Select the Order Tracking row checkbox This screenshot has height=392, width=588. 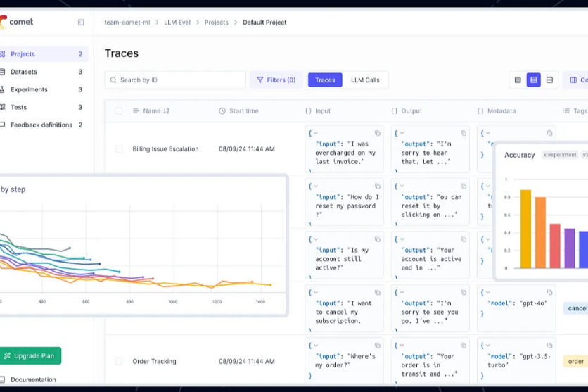[118, 361]
